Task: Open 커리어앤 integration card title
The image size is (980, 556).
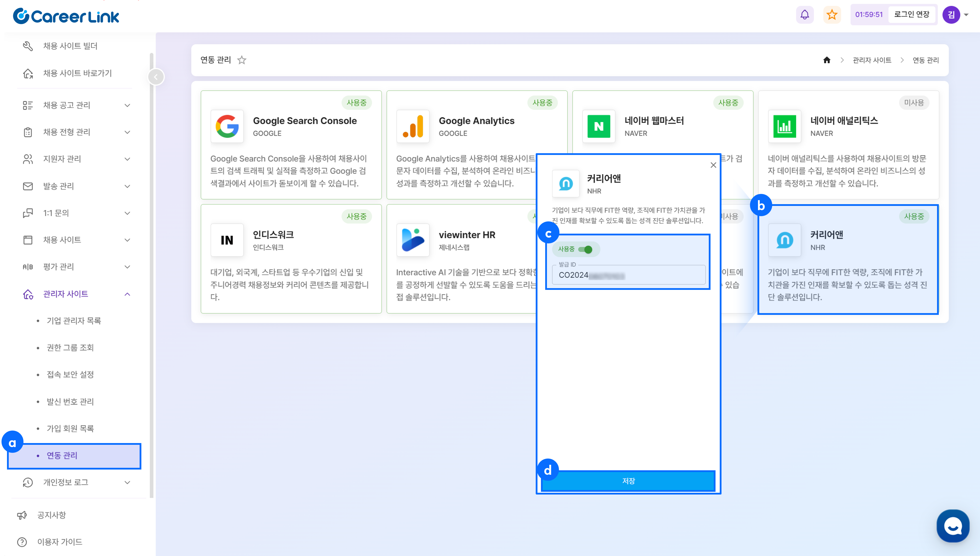Action: coord(827,234)
